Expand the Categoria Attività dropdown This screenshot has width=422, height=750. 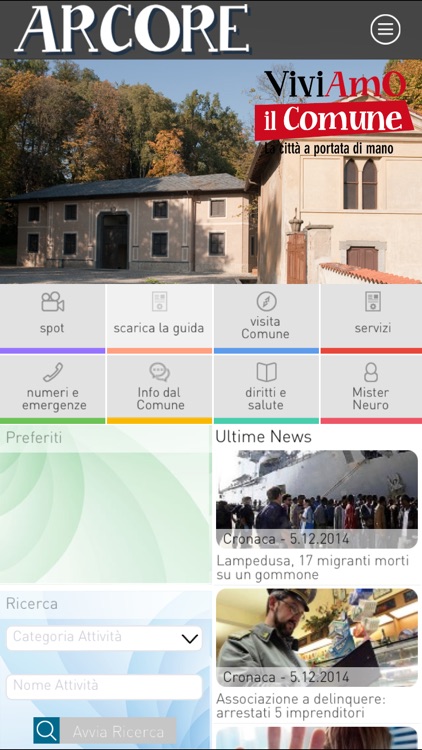click(104, 638)
